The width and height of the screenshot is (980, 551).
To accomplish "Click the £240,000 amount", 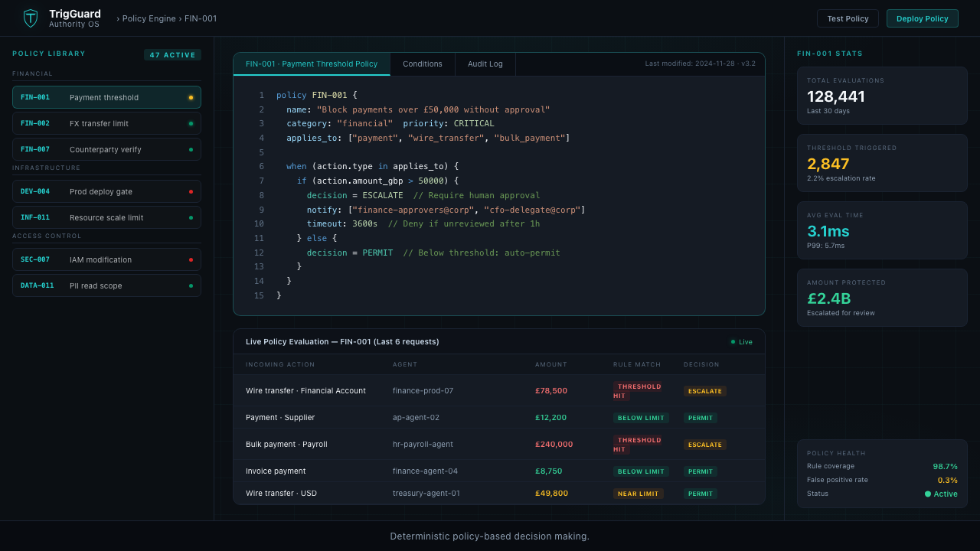I will [554, 445].
